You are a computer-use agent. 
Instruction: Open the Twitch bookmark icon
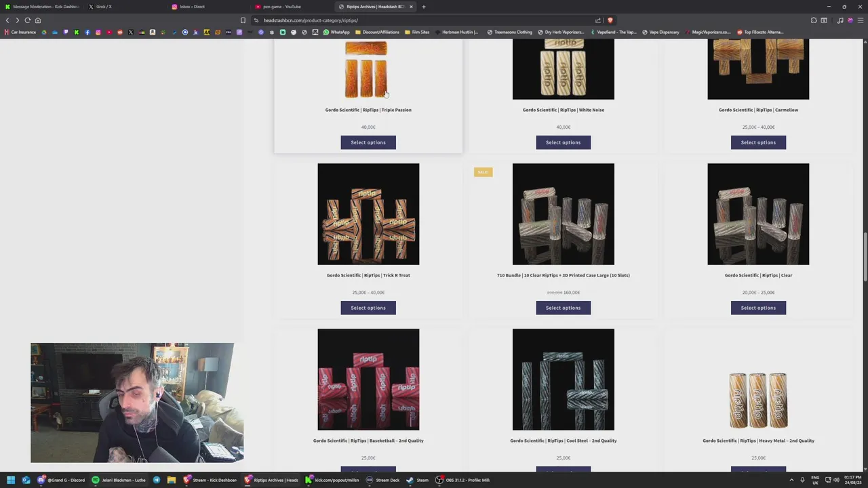point(66,32)
